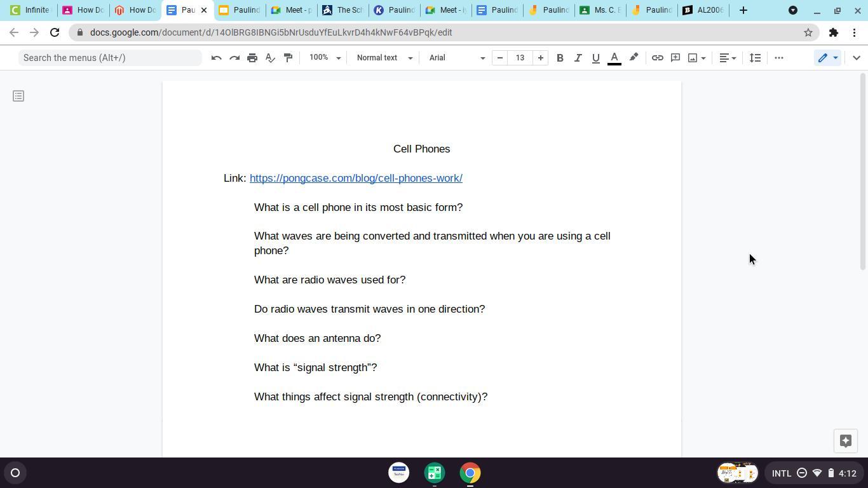
Task: Show the document outline
Action: tap(18, 96)
